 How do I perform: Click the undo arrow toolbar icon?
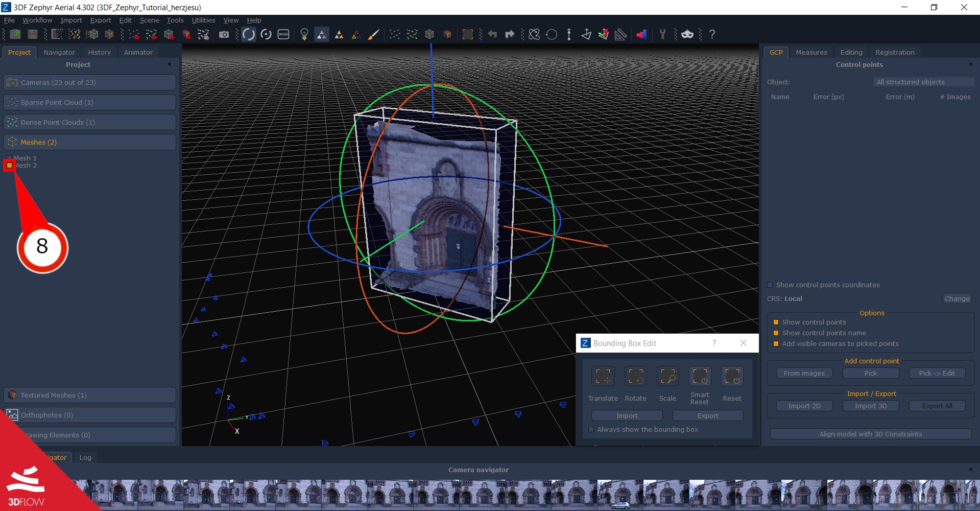(492, 34)
